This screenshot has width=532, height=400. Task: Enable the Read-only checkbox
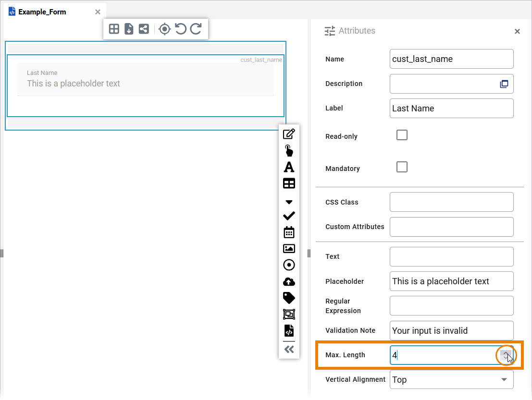point(402,135)
